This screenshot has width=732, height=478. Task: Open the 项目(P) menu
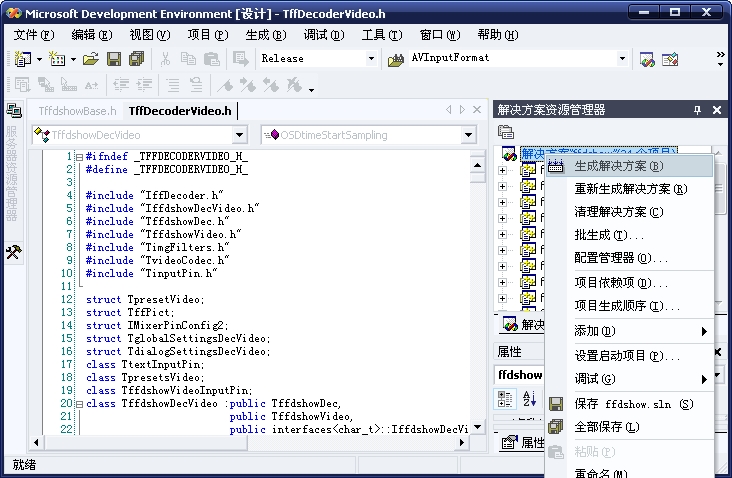(x=208, y=35)
